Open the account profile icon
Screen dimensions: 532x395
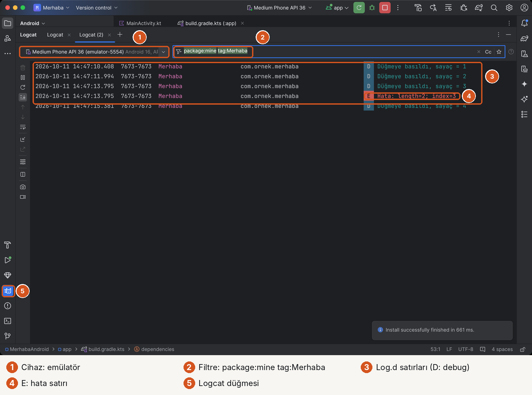[x=524, y=8]
